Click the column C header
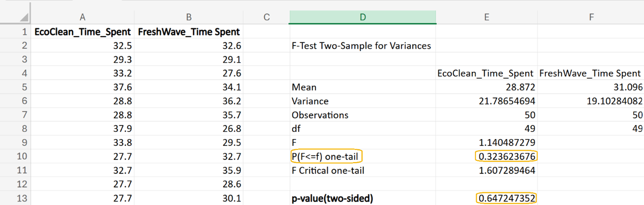Image resolution: width=644 pixels, height=205 pixels. (267, 17)
